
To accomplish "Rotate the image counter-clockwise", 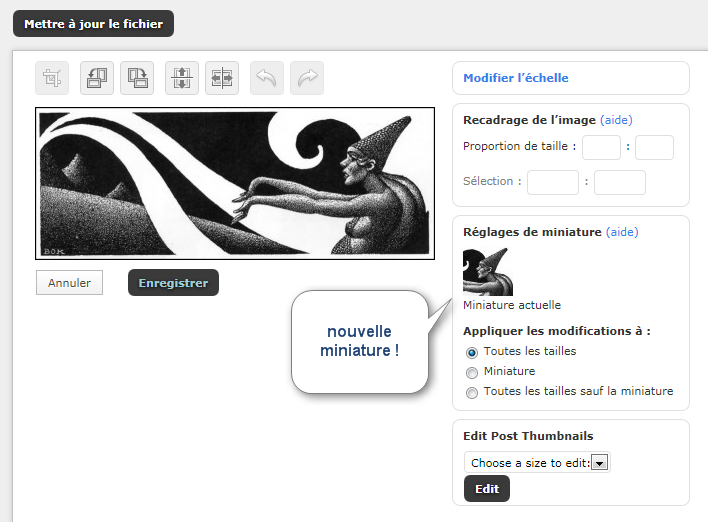I will [97, 78].
